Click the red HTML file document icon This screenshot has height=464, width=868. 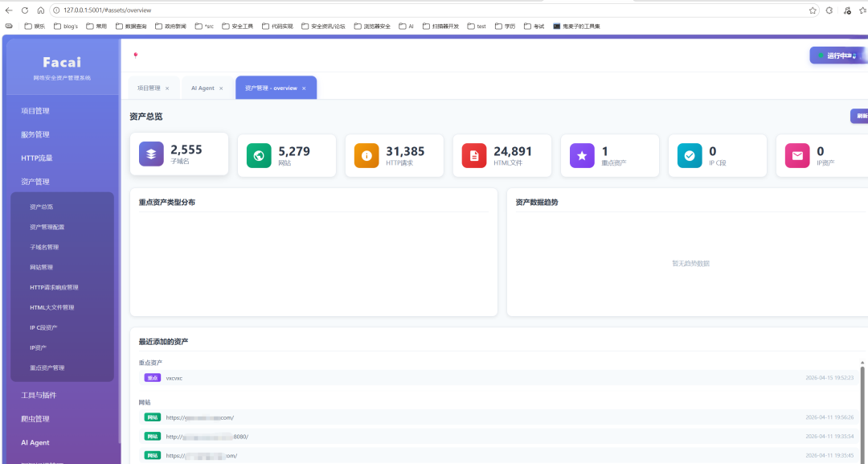(474, 155)
